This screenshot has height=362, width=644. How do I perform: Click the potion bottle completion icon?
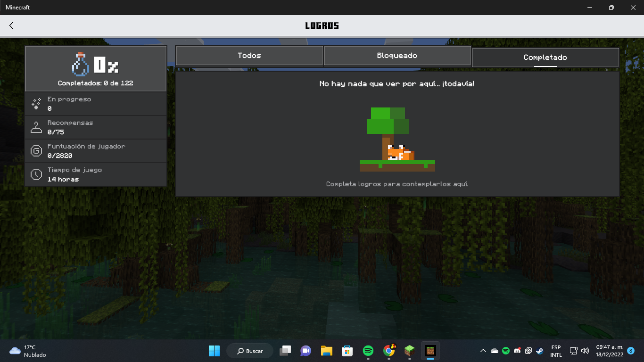[x=81, y=64]
